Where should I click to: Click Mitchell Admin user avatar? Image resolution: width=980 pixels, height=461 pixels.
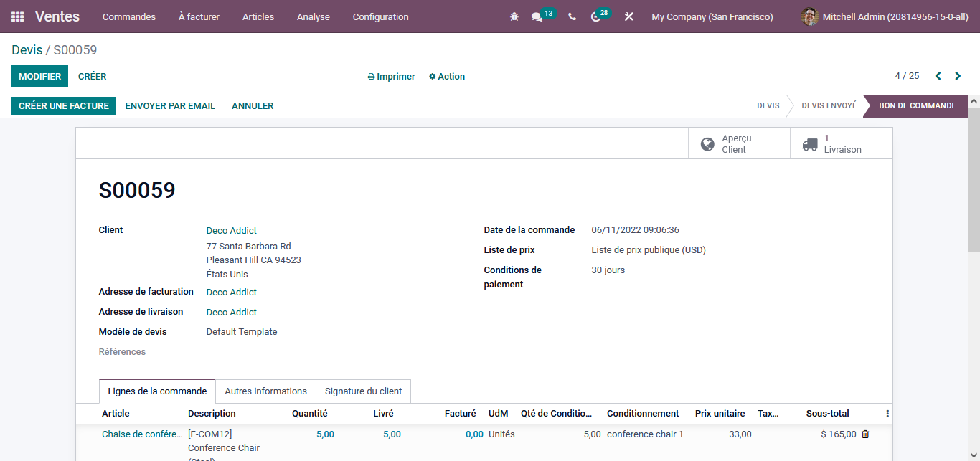click(x=809, y=16)
